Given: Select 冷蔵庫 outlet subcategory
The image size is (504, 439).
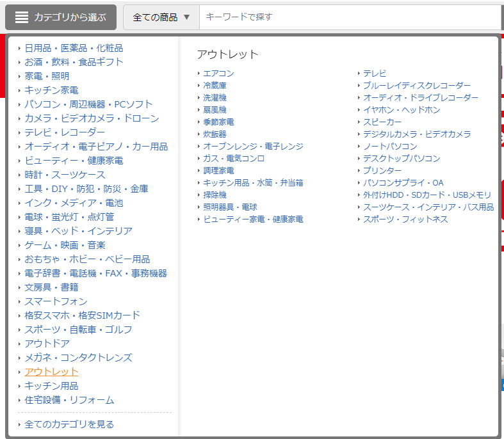Looking at the screenshot, I should pos(215,86).
